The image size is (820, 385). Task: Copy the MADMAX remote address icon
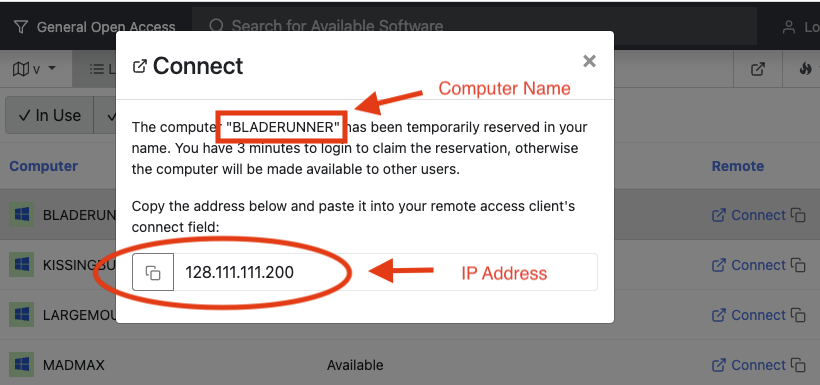point(798,365)
